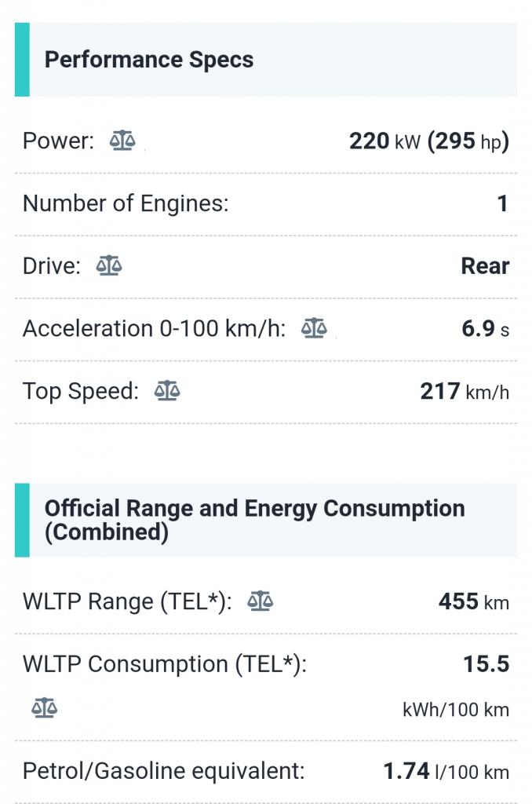
Task: Click the WLTP Consumption (TEL*) label
Action: (x=164, y=664)
